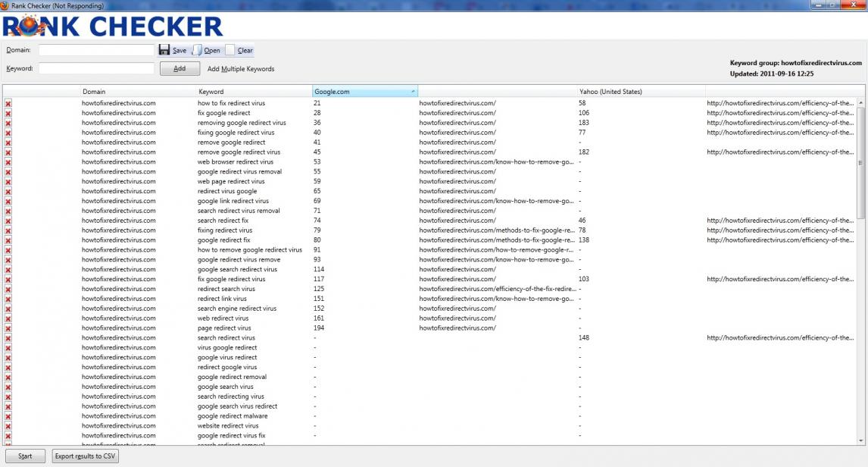
Task: Select the 'redirect google virus' keyword cell
Action: coord(227,367)
